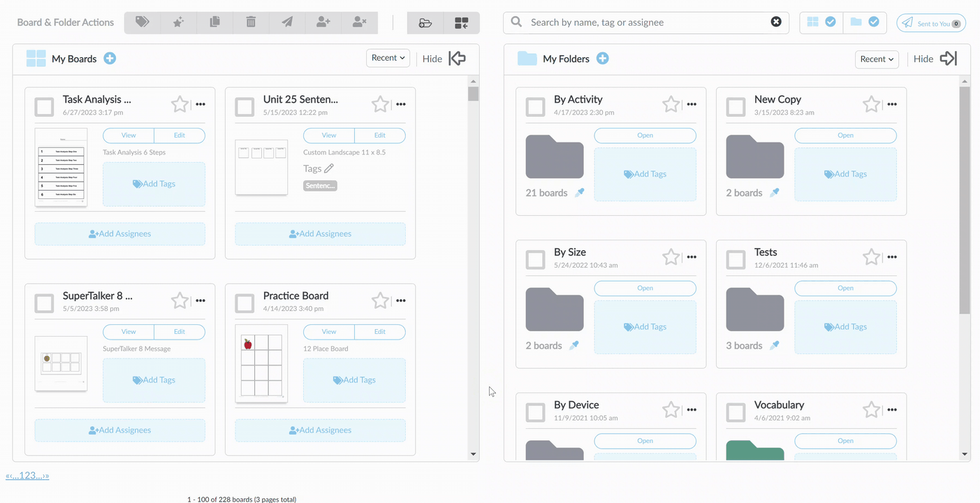Screen dimensions: 980x503
Task: Click the trash delete icon in actions toolbar
Action: 251,22
